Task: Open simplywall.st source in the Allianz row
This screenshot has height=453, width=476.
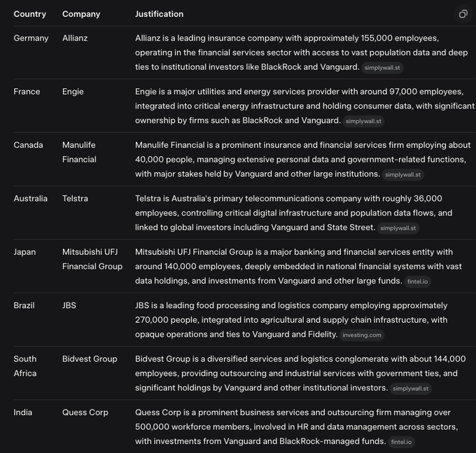Action: tap(383, 68)
